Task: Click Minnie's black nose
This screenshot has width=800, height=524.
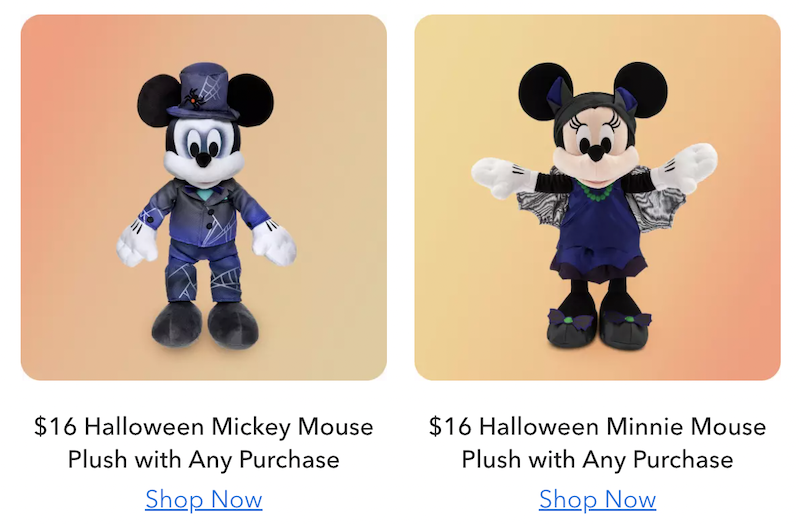Action: click(x=595, y=152)
